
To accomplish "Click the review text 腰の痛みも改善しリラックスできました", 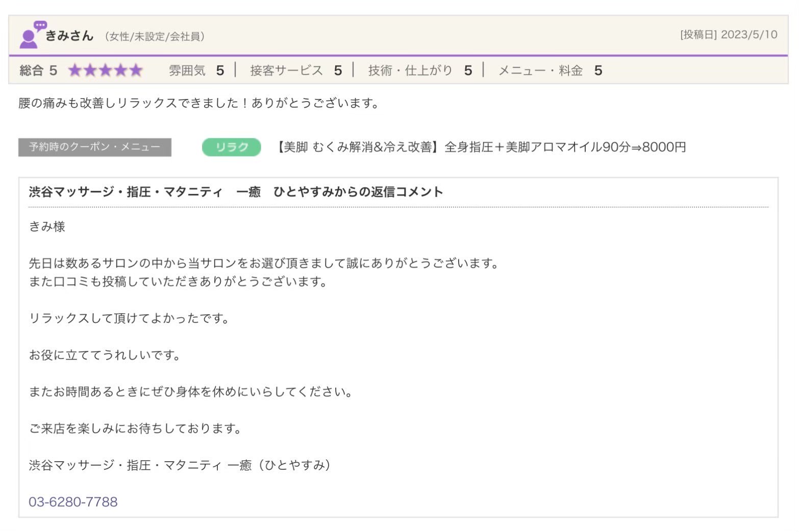I will coord(199,103).
